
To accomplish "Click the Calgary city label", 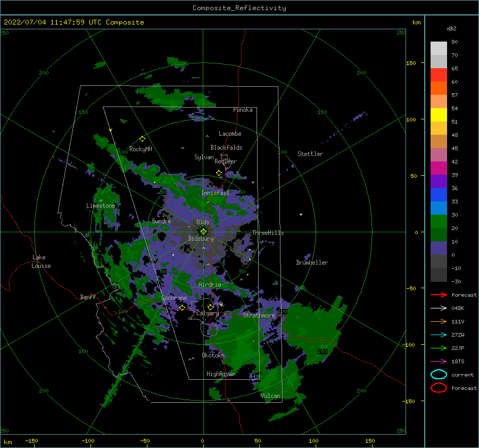I will pyautogui.click(x=208, y=313).
